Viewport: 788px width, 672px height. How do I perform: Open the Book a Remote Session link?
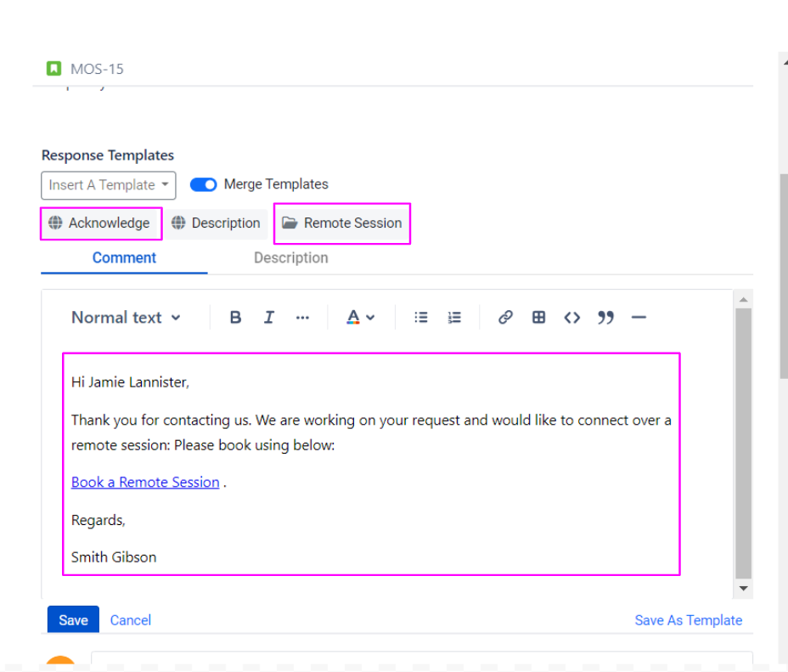tap(145, 483)
